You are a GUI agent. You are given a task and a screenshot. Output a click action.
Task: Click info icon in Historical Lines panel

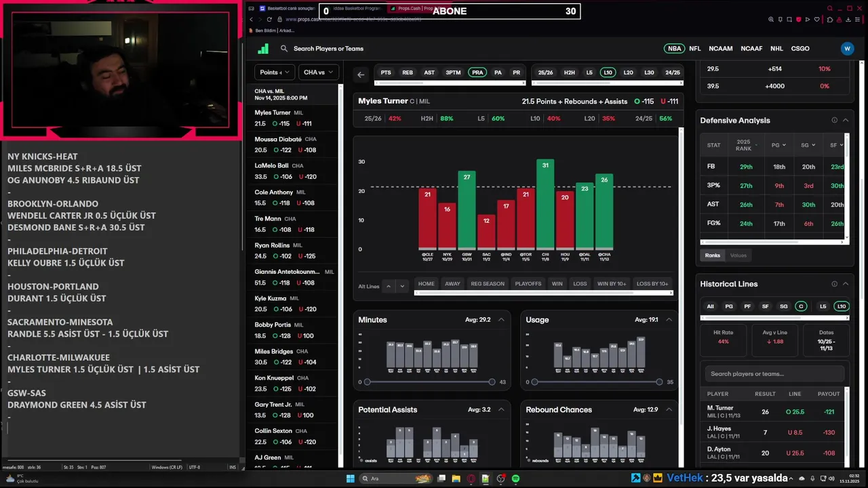click(835, 284)
